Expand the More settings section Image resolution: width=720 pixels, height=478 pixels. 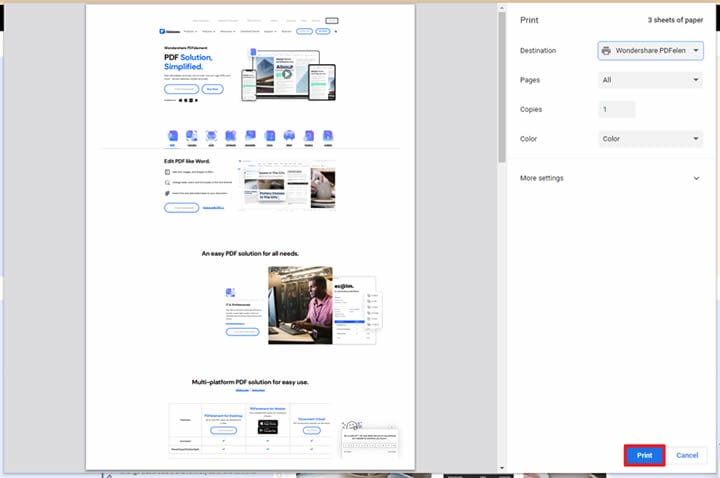(x=611, y=178)
